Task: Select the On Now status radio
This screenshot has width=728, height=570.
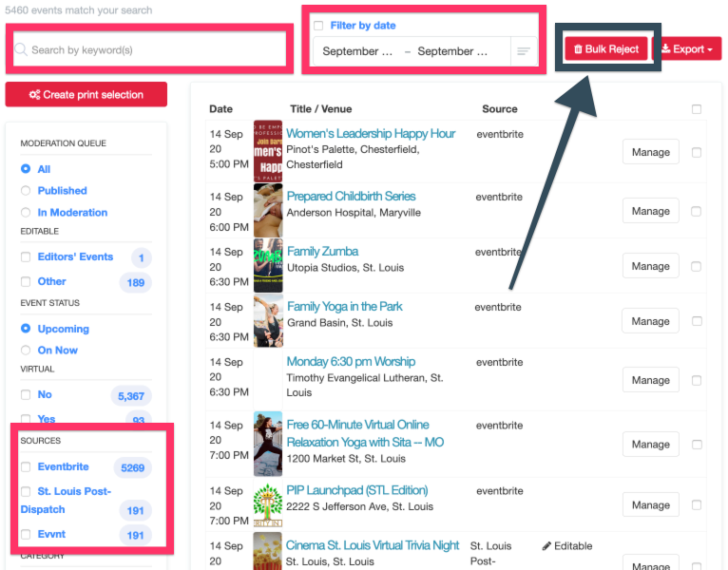Action: pos(26,350)
